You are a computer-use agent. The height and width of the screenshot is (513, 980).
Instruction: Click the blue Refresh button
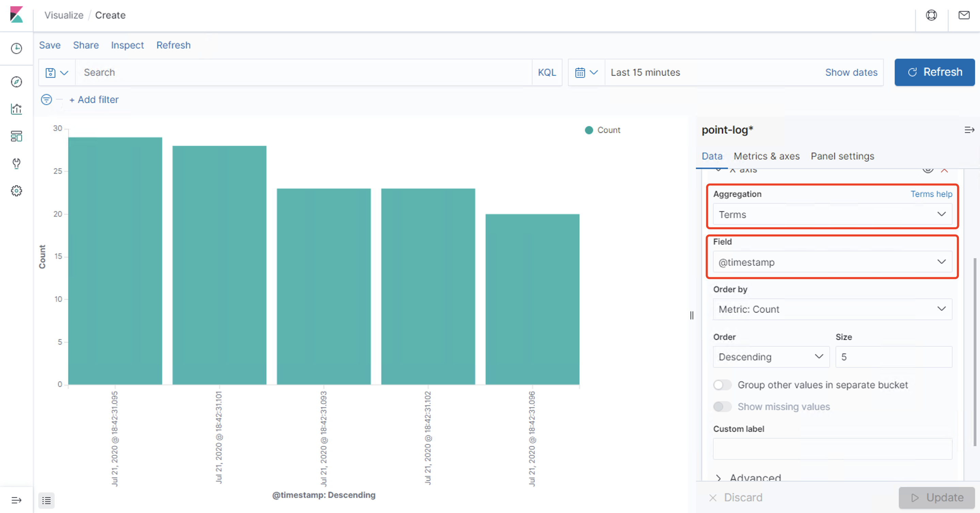coord(934,72)
